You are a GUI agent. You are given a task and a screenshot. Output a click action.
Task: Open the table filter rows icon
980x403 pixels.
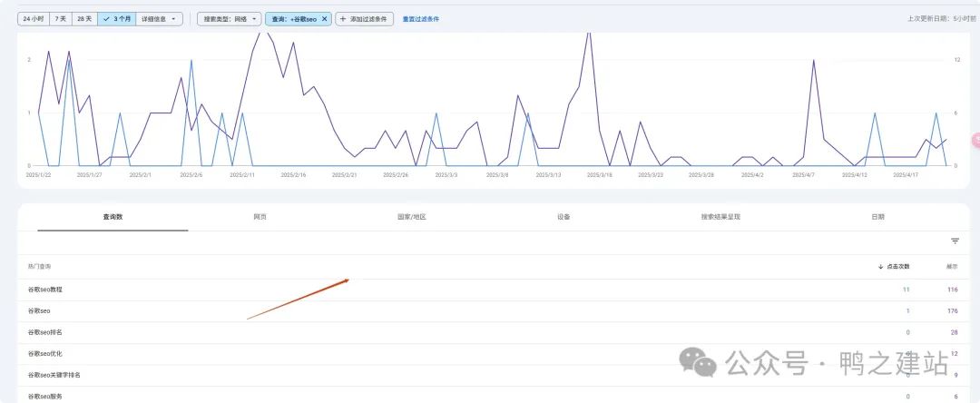tap(955, 241)
